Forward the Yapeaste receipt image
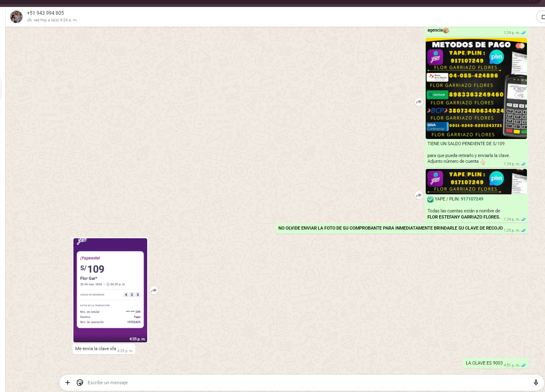Screen dimensions: 545x392 154,290
